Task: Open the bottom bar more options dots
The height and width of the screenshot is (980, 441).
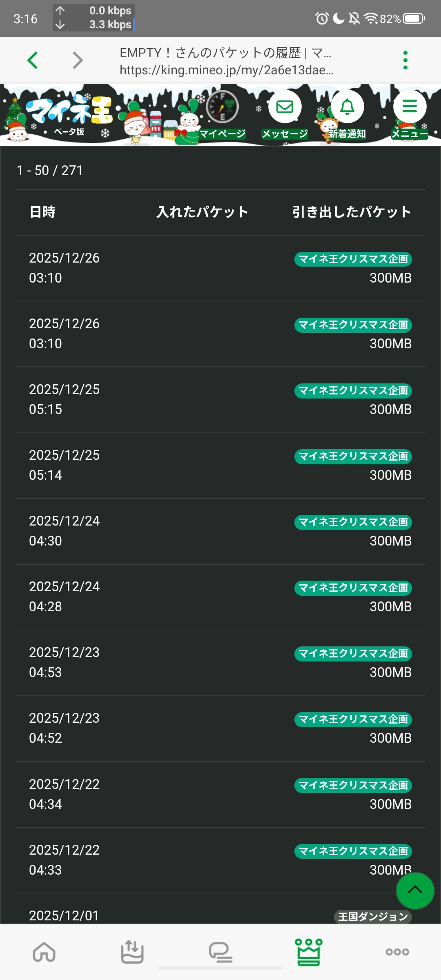Action: coord(397,952)
